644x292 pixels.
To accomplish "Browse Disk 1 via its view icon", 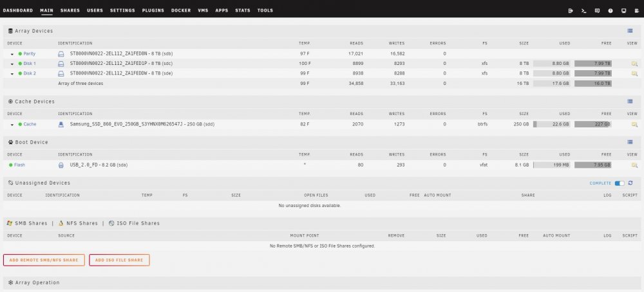I will click(634, 64).
